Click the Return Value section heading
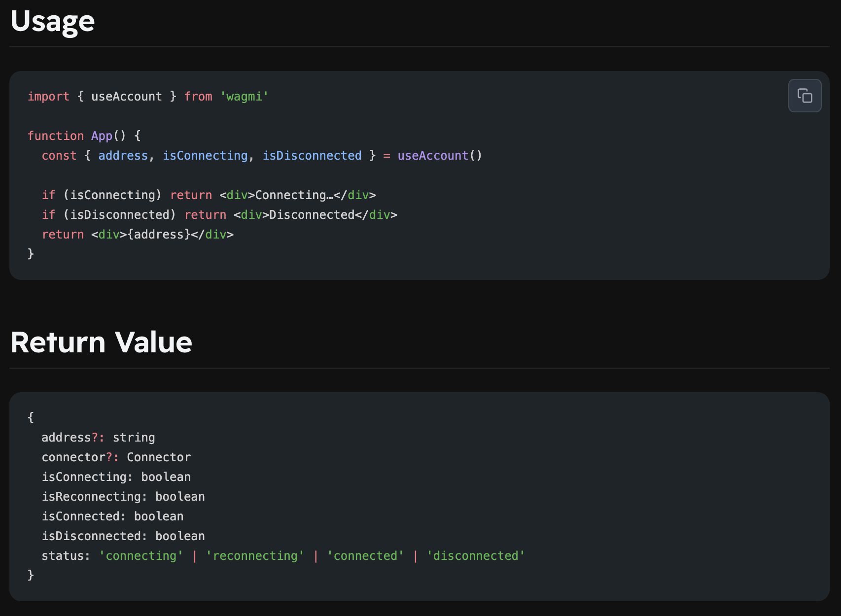This screenshot has width=841, height=616. click(x=101, y=342)
